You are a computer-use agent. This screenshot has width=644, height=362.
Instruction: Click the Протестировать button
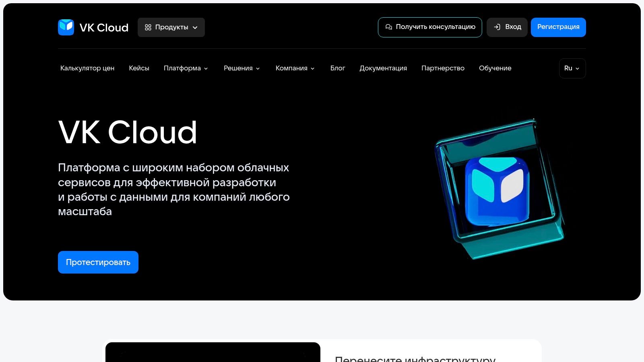[x=98, y=262]
